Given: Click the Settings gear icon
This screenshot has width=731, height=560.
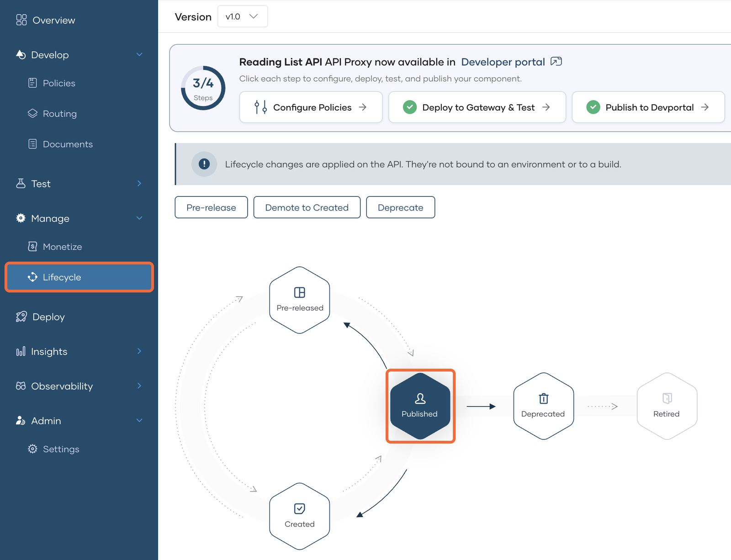Looking at the screenshot, I should (32, 449).
